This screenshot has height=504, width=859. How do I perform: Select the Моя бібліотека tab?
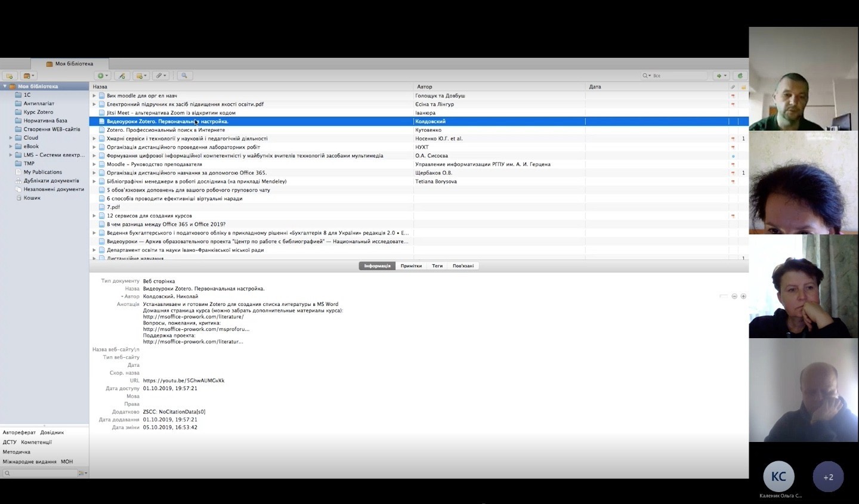(70, 64)
